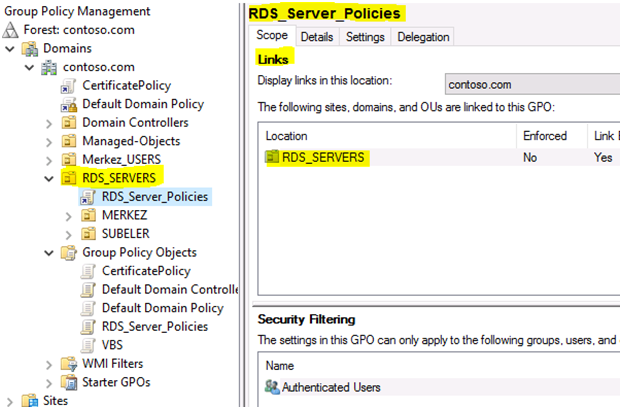Expand the Managed-Objects OU
The image size is (622, 409).
click(x=49, y=142)
